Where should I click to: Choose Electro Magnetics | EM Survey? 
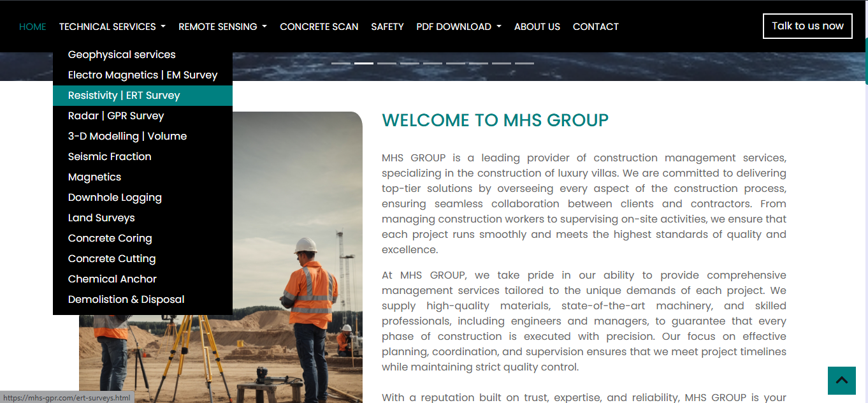click(143, 75)
